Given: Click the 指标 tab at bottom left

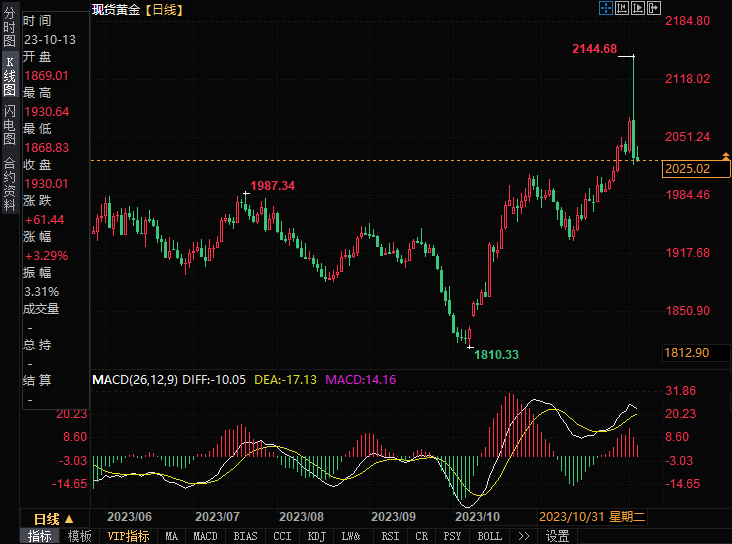Looking at the screenshot, I should [40, 536].
